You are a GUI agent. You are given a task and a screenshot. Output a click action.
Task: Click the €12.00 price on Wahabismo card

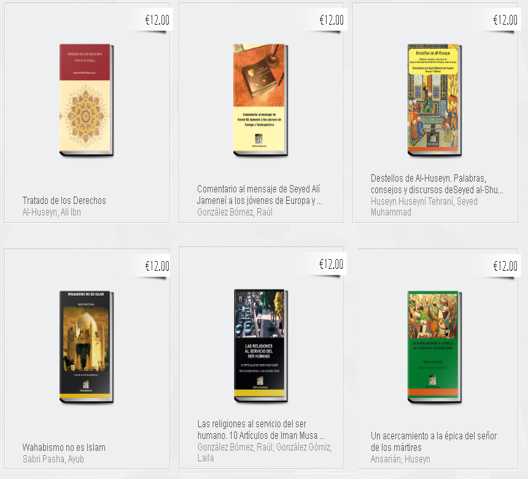pyautogui.click(x=157, y=266)
